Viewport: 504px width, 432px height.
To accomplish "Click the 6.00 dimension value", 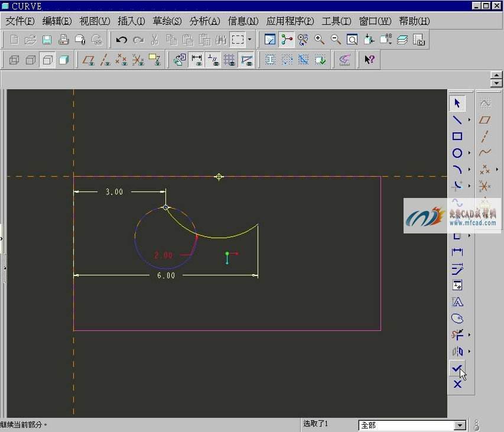I will pyautogui.click(x=166, y=275).
